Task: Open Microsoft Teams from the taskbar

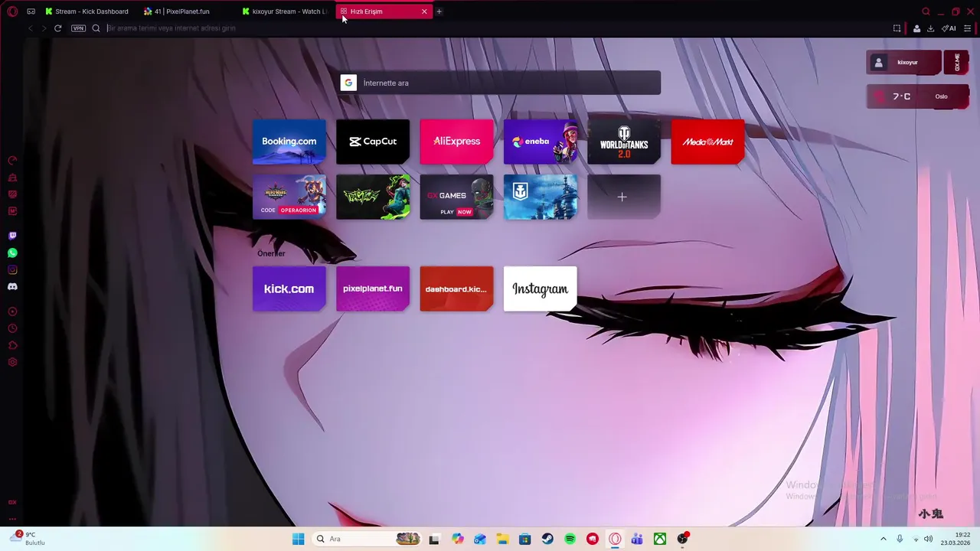Action: coord(637,539)
